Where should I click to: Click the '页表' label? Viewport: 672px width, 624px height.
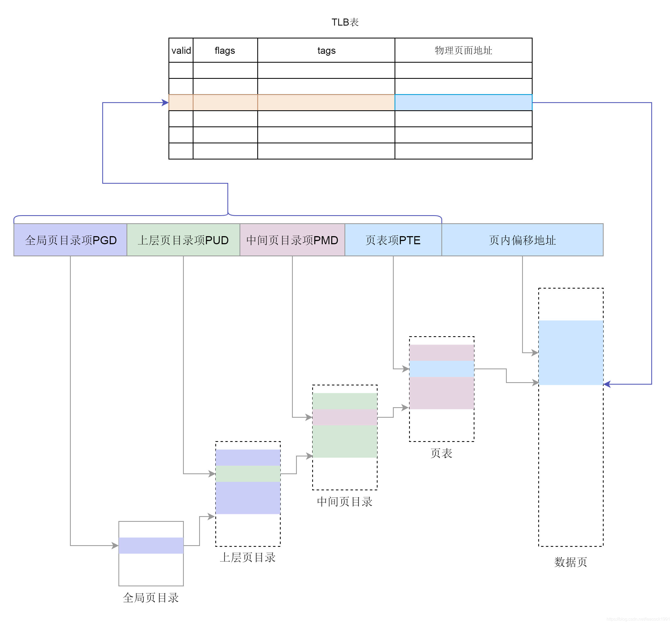[x=441, y=453]
